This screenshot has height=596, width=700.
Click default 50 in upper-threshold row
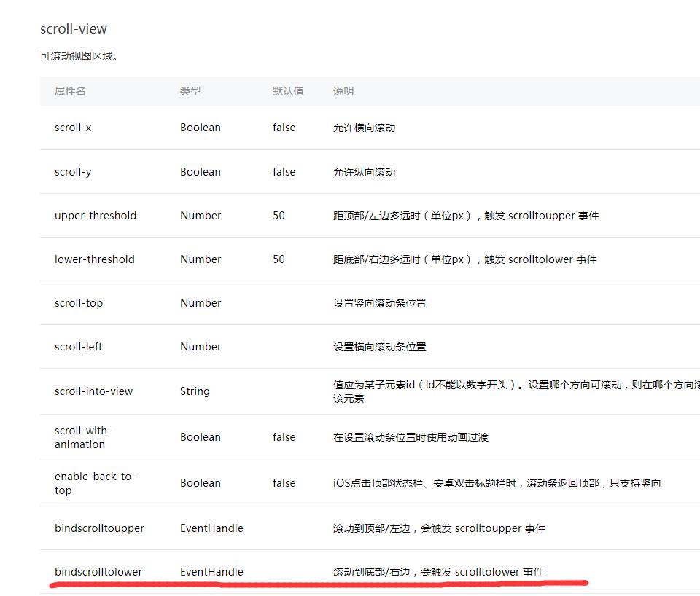pyautogui.click(x=279, y=216)
